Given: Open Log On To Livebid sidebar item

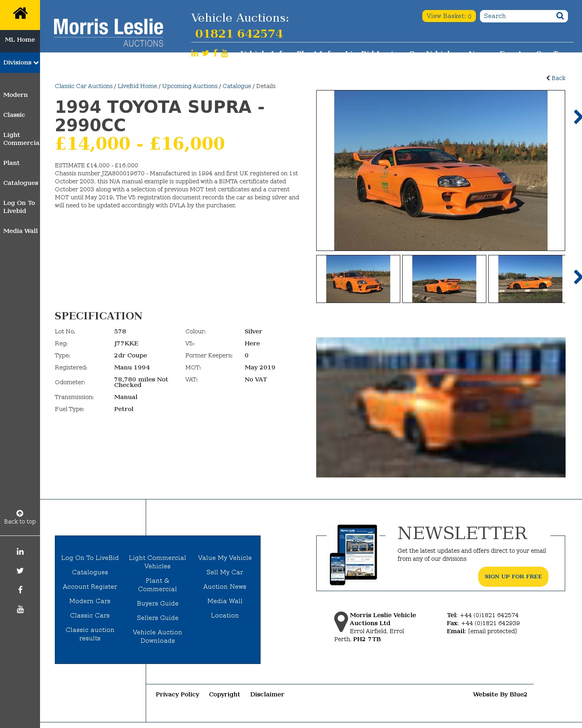Looking at the screenshot, I should [x=19, y=207].
